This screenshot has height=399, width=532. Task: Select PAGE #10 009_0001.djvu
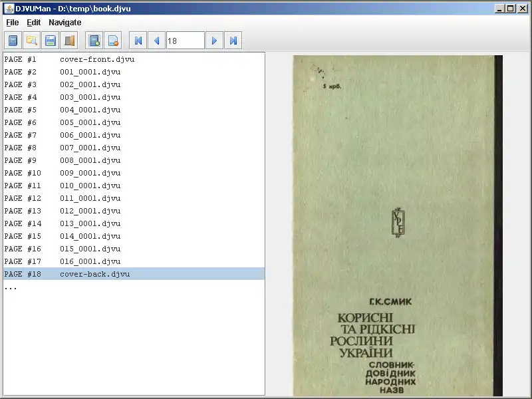pos(134,173)
